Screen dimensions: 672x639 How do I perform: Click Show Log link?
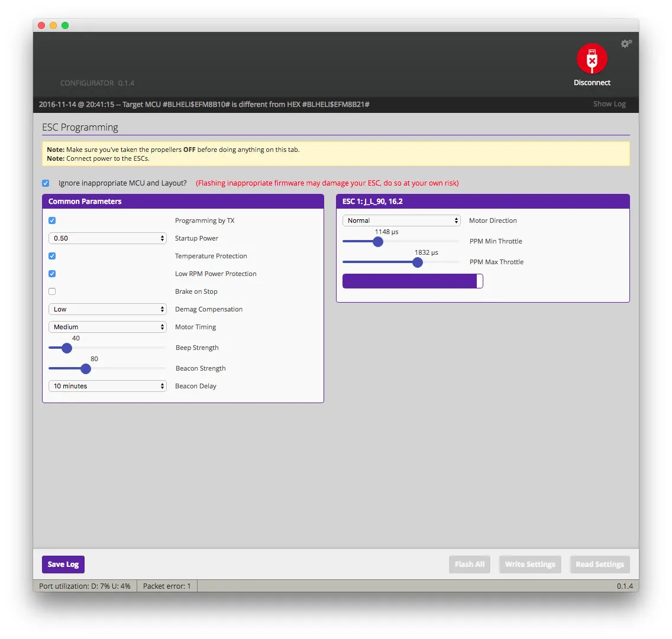point(609,104)
